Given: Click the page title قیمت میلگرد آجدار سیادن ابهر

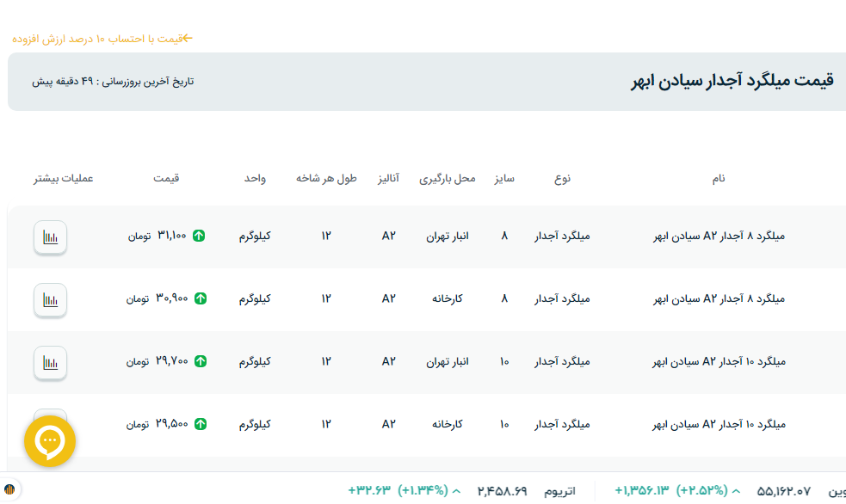Looking at the screenshot, I should point(732,82).
